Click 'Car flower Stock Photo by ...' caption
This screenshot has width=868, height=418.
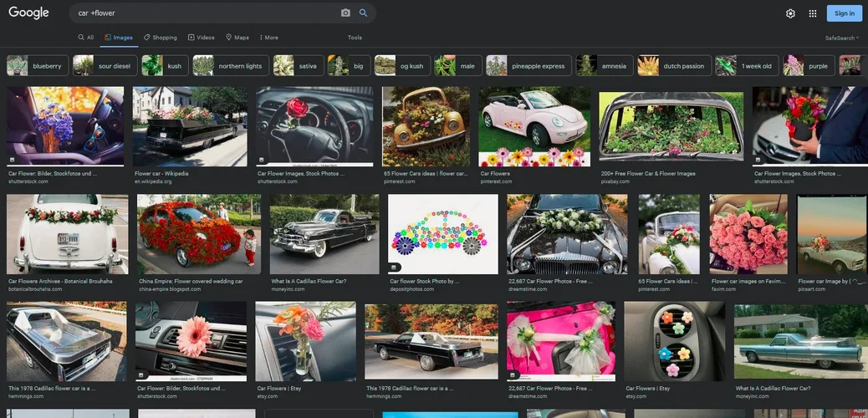tap(425, 281)
